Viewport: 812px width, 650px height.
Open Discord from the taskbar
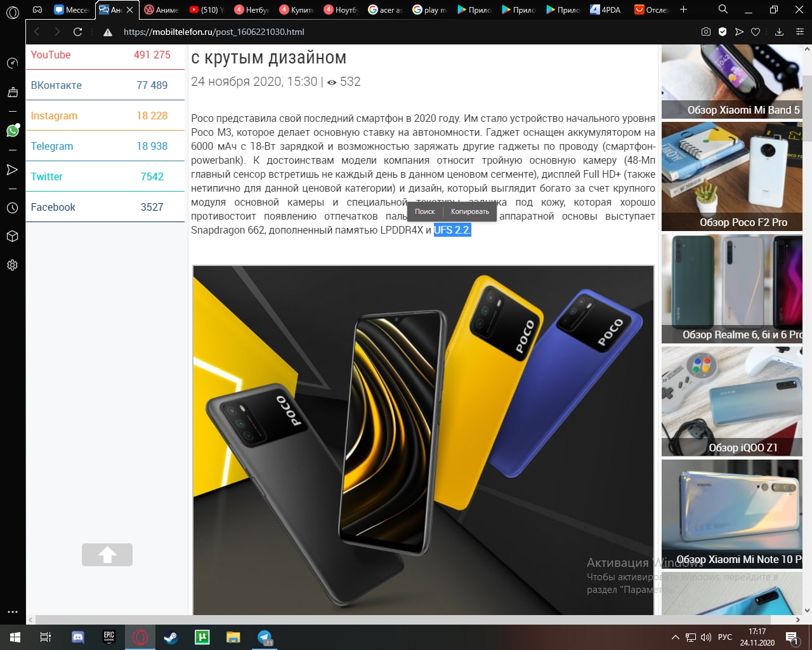pyautogui.click(x=78, y=637)
